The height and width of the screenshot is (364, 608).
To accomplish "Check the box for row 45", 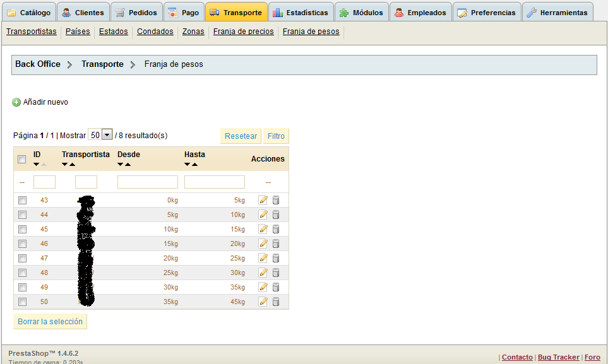I will (x=23, y=230).
